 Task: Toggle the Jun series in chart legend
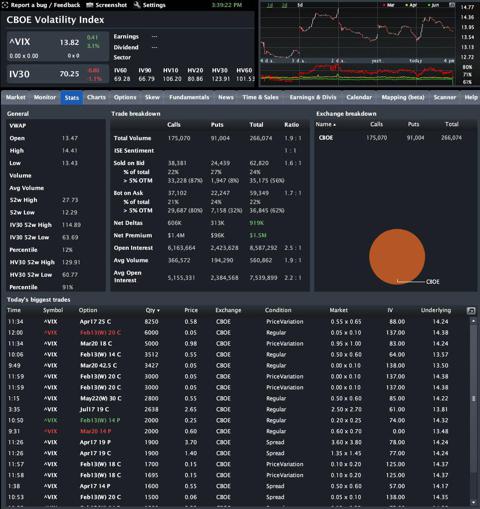click(x=434, y=5)
